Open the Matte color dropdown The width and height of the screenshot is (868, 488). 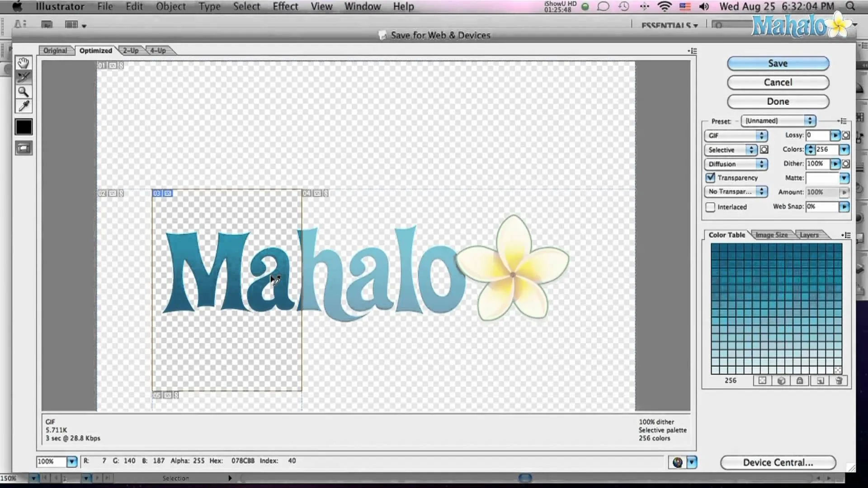pyautogui.click(x=844, y=178)
